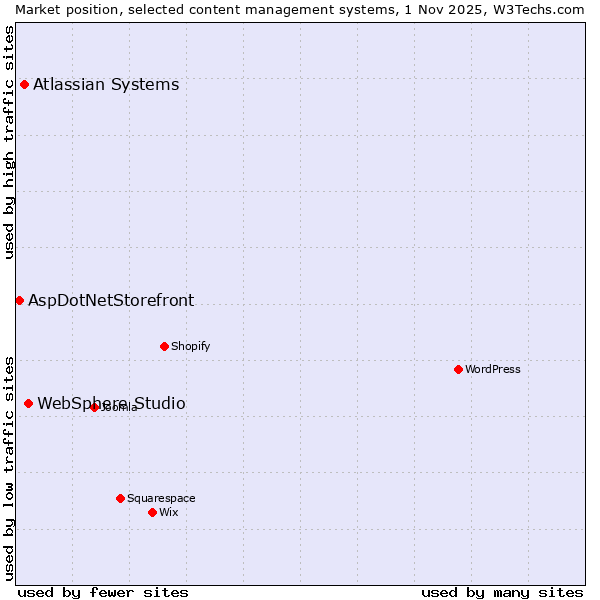Select the Squarespace label text
This screenshot has width=600, height=600.
click(161, 498)
